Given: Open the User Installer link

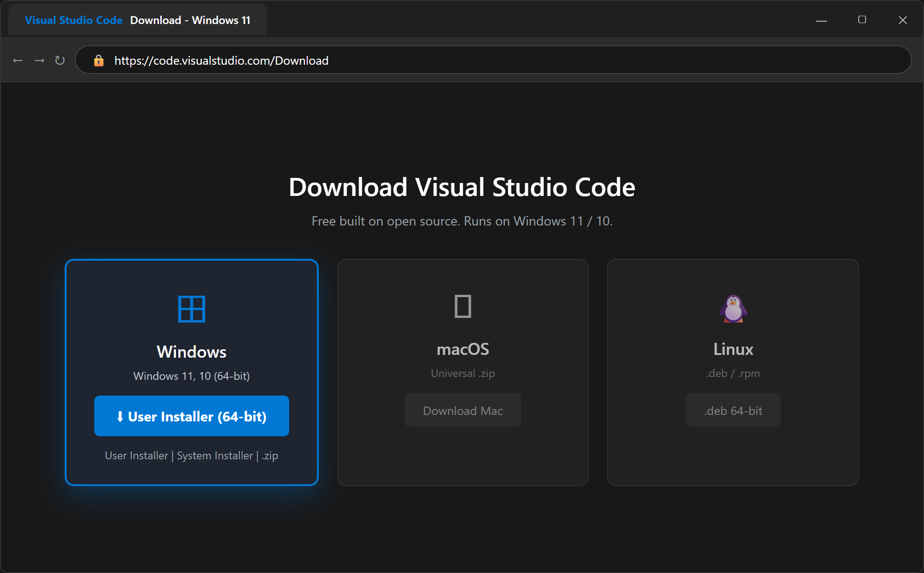Looking at the screenshot, I should pos(136,456).
